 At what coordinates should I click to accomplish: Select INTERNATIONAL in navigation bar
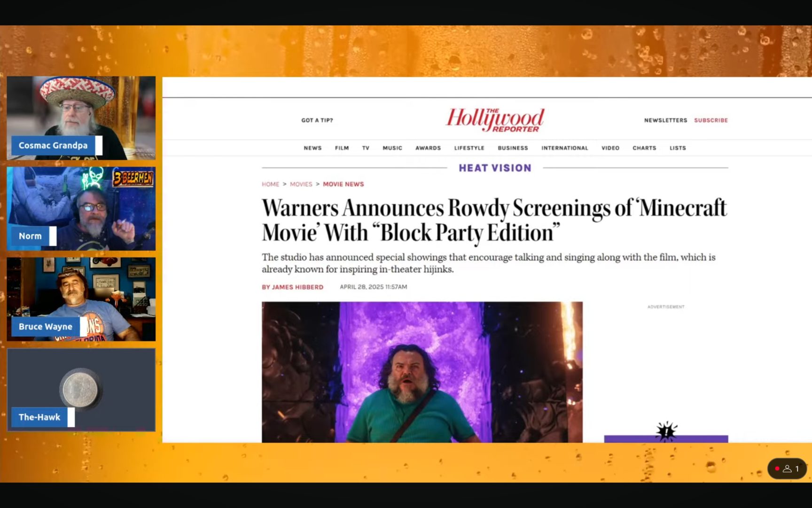click(564, 148)
